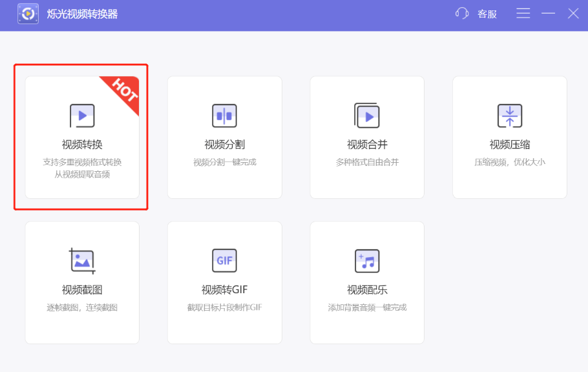Select the 视频截图 screenshot icon
588x372 pixels.
[x=81, y=260]
